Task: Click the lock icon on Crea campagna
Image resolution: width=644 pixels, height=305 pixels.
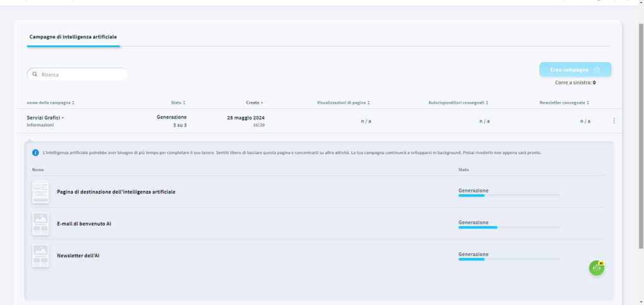Action: (597, 70)
